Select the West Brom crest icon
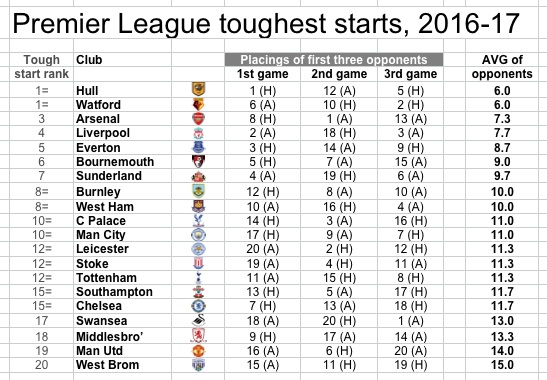 point(198,365)
